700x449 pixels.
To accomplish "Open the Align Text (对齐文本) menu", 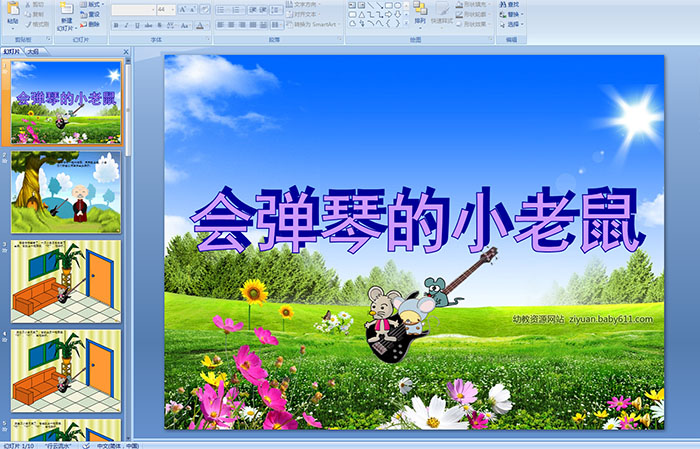I will pyautogui.click(x=304, y=14).
